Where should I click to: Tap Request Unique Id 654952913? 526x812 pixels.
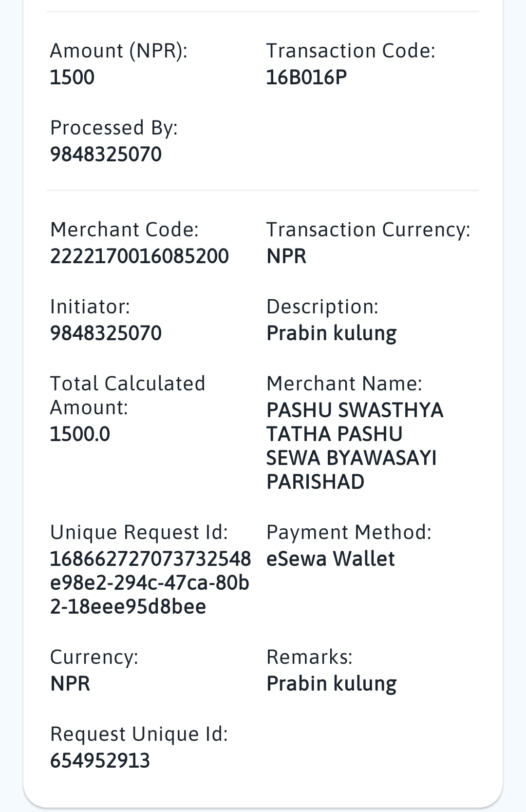[x=100, y=761]
